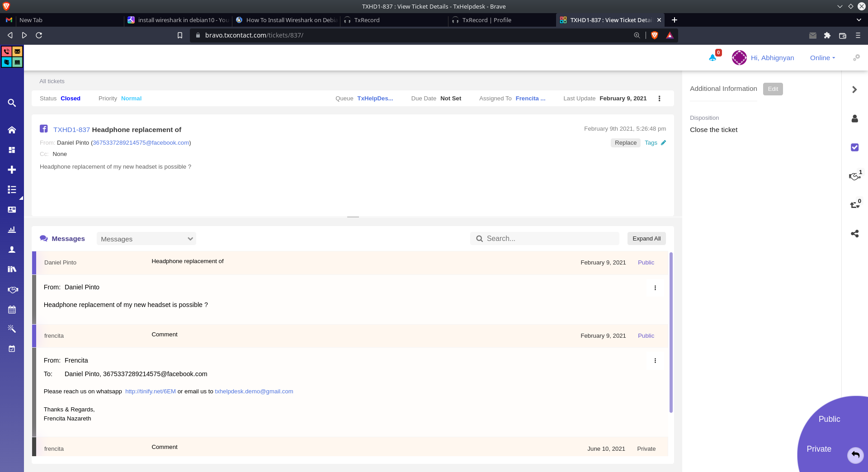Open the user profile icon in sidebar
Image resolution: width=868 pixels, height=472 pixels.
coord(12,250)
